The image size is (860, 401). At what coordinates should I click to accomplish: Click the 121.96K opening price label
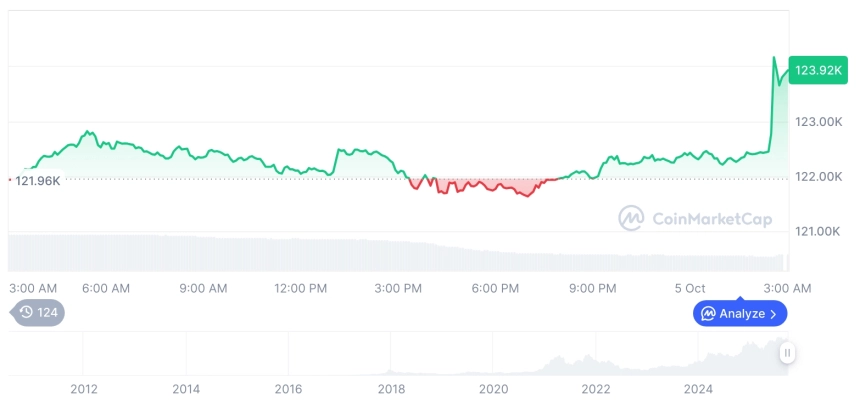click(38, 180)
